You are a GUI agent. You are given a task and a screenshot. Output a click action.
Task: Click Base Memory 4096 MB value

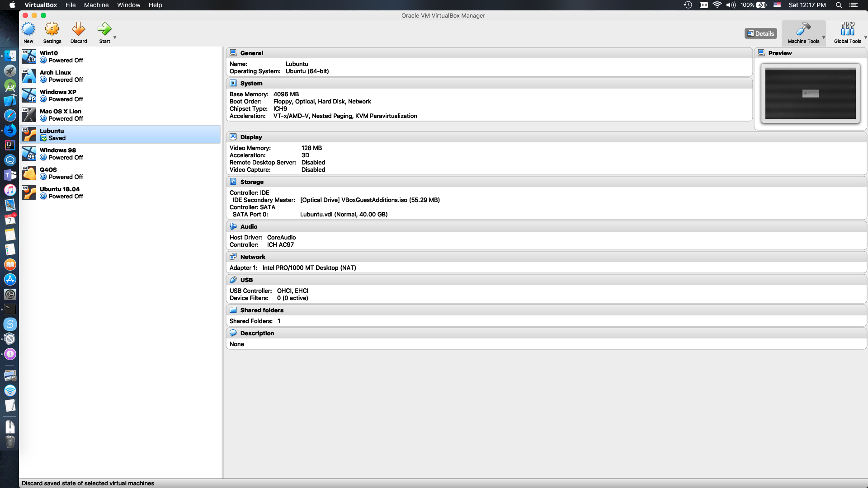point(286,94)
